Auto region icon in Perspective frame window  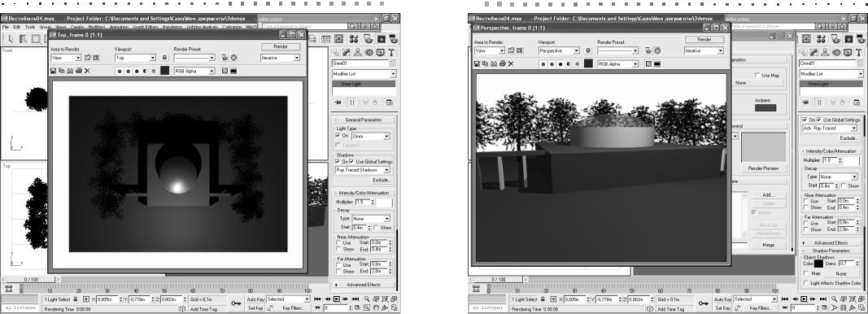520,50
